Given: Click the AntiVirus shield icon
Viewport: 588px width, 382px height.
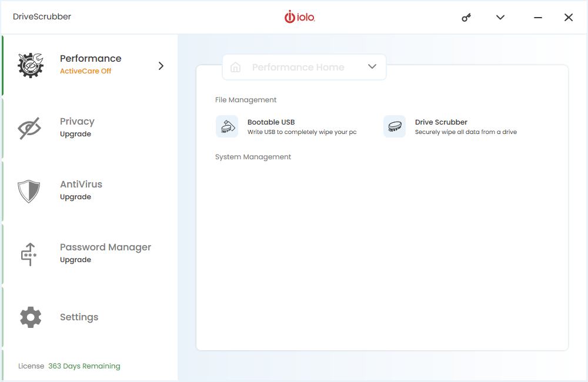Looking at the screenshot, I should point(29,191).
